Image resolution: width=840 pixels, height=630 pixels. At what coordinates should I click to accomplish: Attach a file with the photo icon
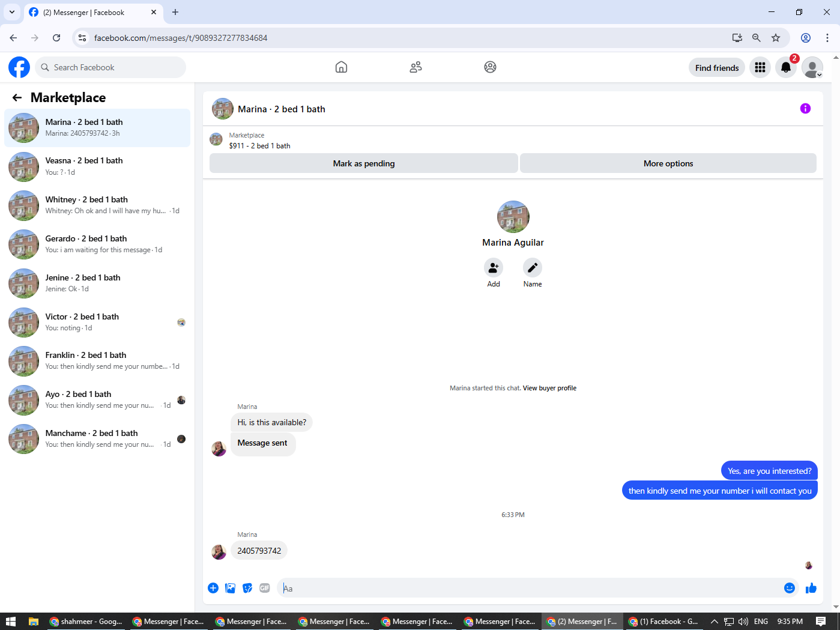230,588
